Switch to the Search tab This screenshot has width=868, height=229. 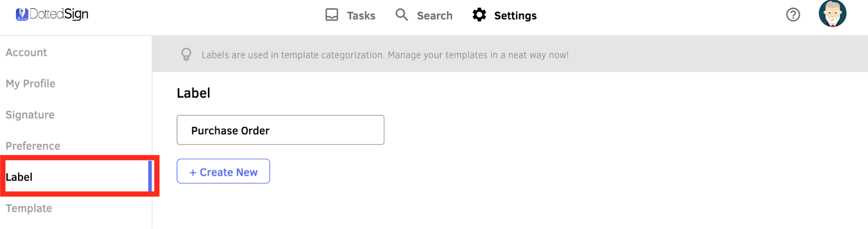[x=435, y=16]
